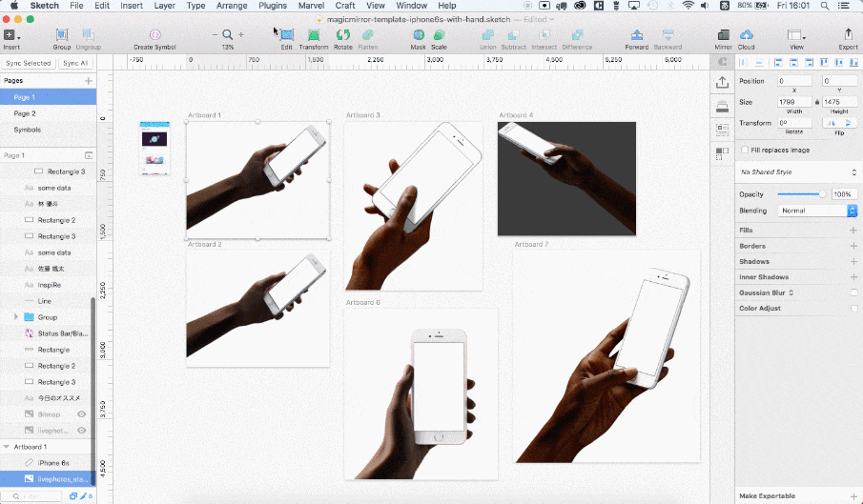Click the Difference boolean icon

click(x=577, y=35)
